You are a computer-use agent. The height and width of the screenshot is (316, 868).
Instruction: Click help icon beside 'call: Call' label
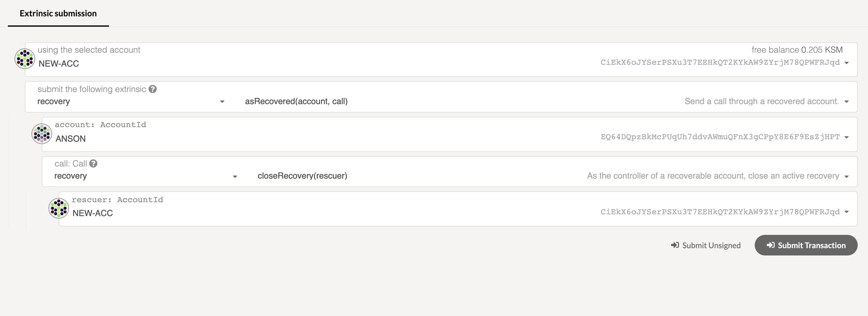click(93, 163)
